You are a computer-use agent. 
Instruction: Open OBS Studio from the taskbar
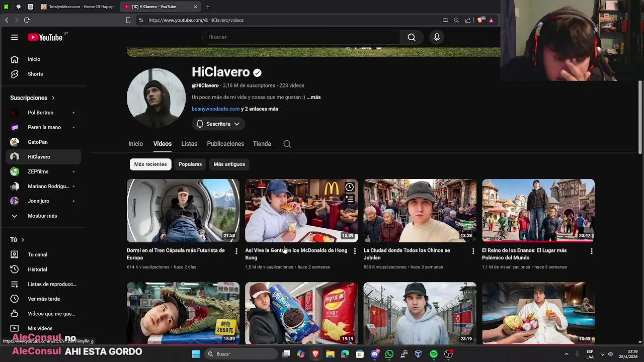pyautogui.click(x=448, y=354)
